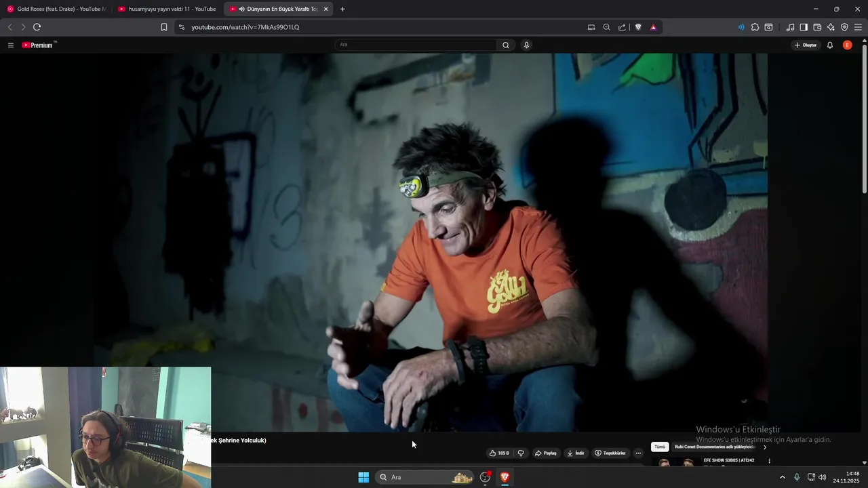Open the 14:48 clock and calendar
This screenshot has height=488, width=868.
(x=846, y=477)
